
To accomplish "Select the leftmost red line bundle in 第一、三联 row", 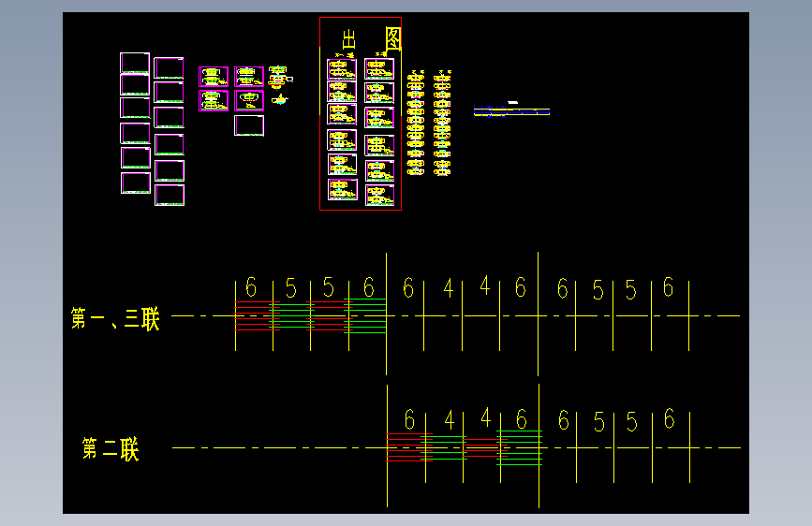I will (x=257, y=315).
